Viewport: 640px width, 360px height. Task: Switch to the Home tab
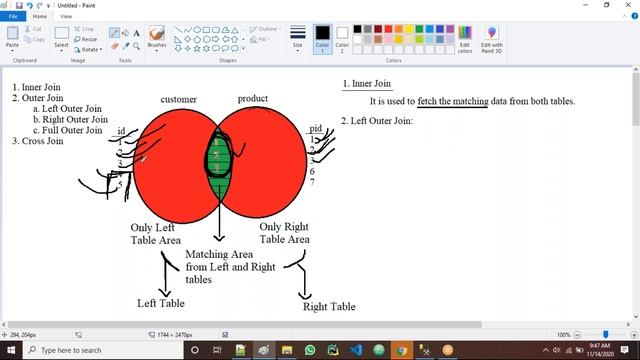pyautogui.click(x=40, y=16)
